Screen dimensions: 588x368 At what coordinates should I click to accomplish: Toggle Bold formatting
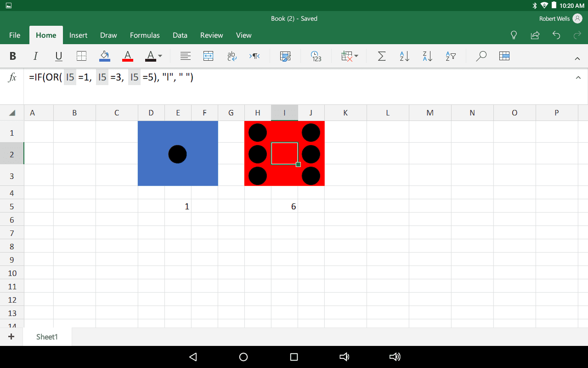13,56
